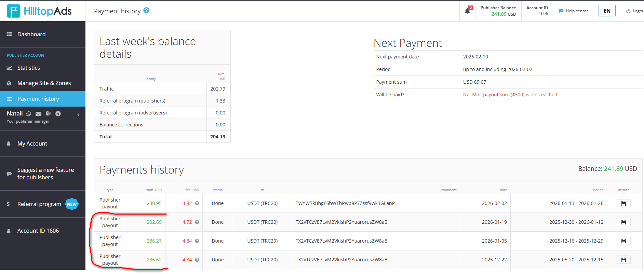Open Microsoft Teams chat with manager
The height and width of the screenshot is (274, 644).
pos(48,114)
